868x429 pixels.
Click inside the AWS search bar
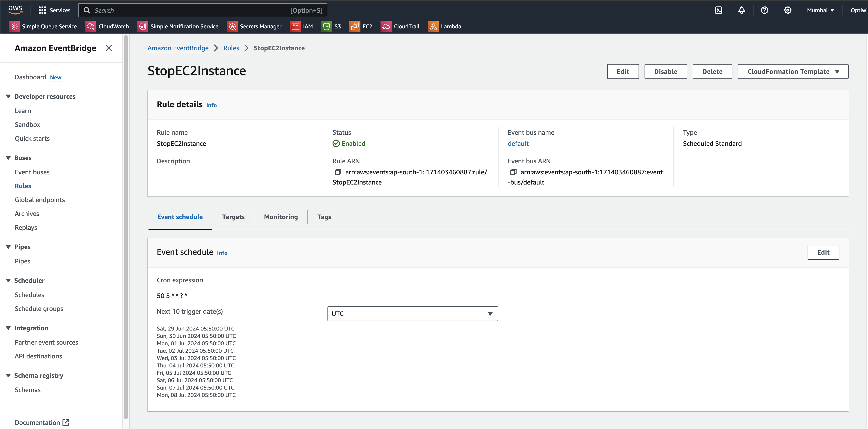[x=202, y=10]
